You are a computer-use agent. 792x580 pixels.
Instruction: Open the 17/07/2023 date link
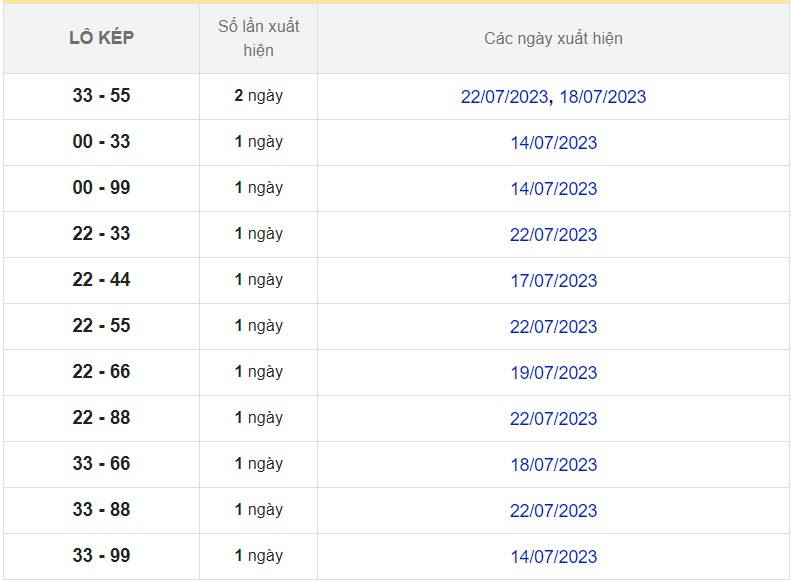553,281
